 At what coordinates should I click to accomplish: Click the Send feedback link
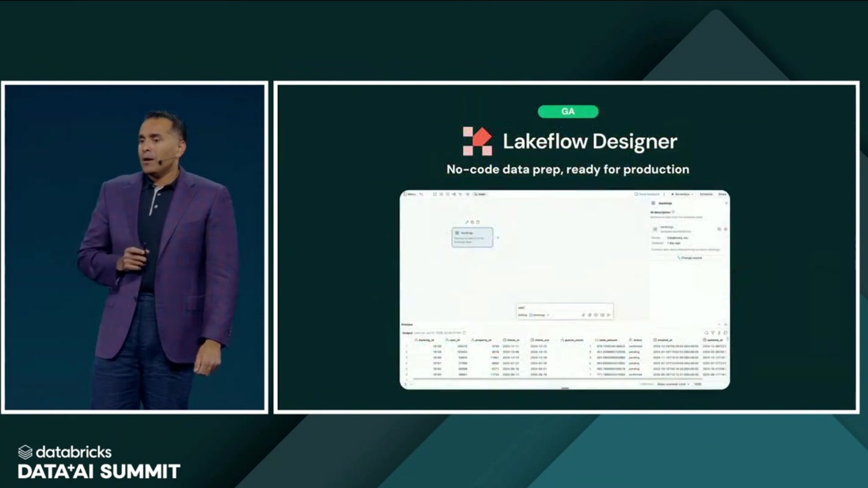point(647,194)
